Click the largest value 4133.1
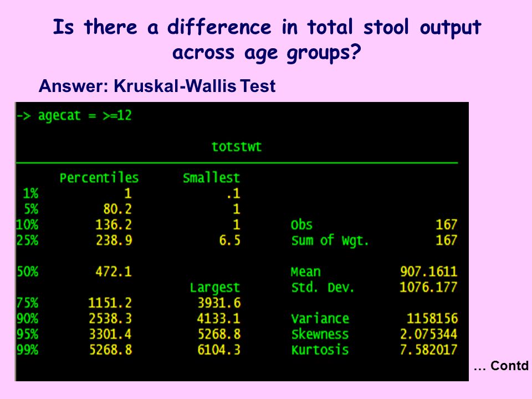This screenshot has width=532, height=399. 218,318
